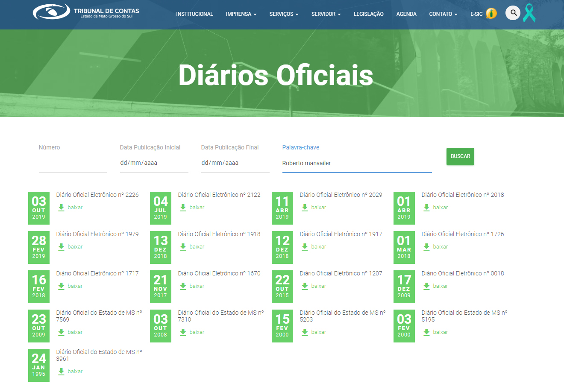This screenshot has width=564, height=392.
Task: Click baixar link for Diário nº 2122
Action: (197, 208)
